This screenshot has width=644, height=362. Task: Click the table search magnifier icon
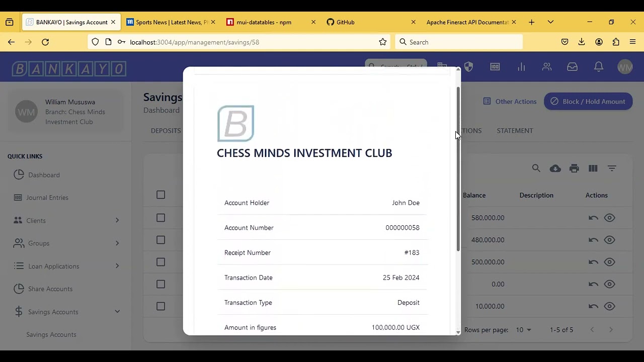(536, 168)
